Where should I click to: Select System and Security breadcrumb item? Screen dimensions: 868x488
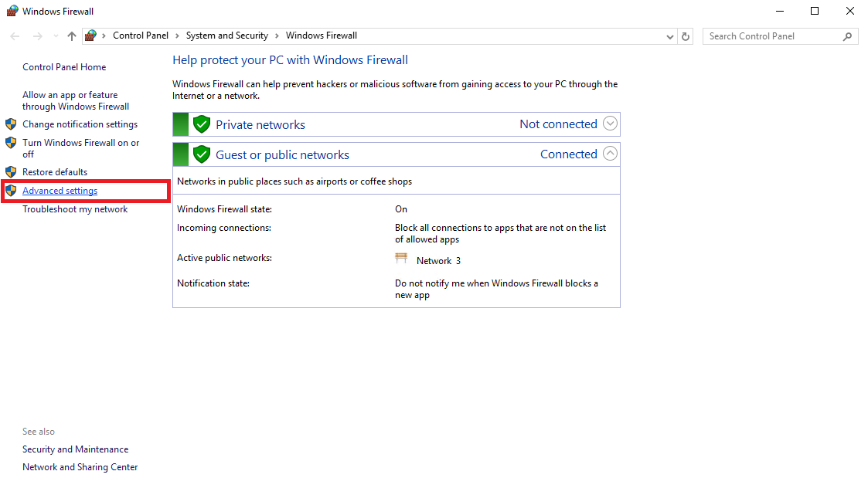(226, 36)
